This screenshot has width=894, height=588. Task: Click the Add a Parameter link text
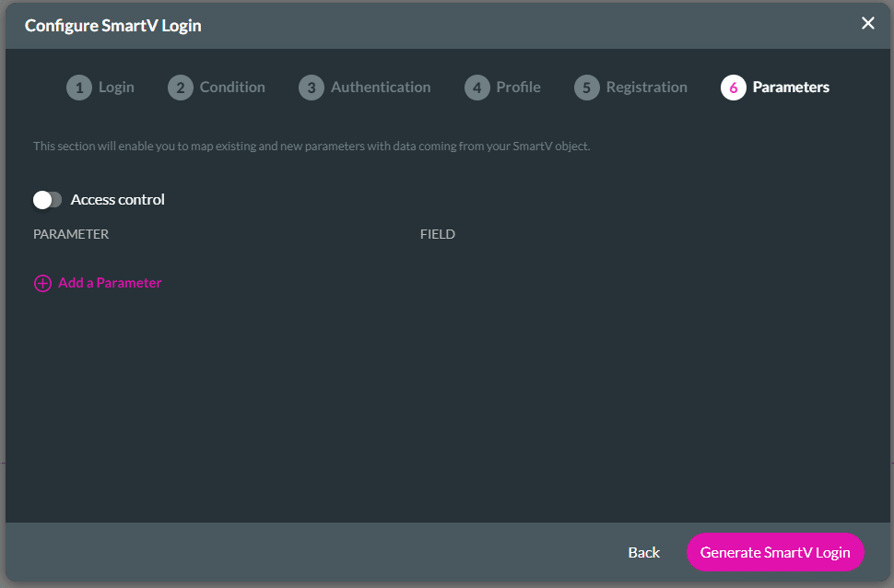point(110,283)
